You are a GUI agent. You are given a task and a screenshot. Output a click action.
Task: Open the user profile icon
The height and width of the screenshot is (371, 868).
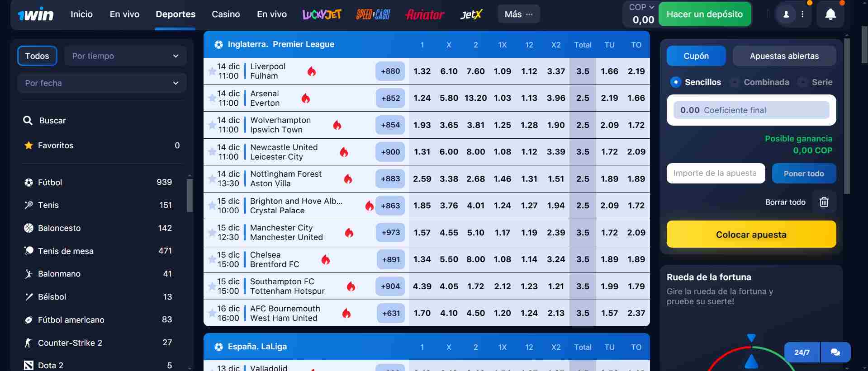tap(786, 14)
